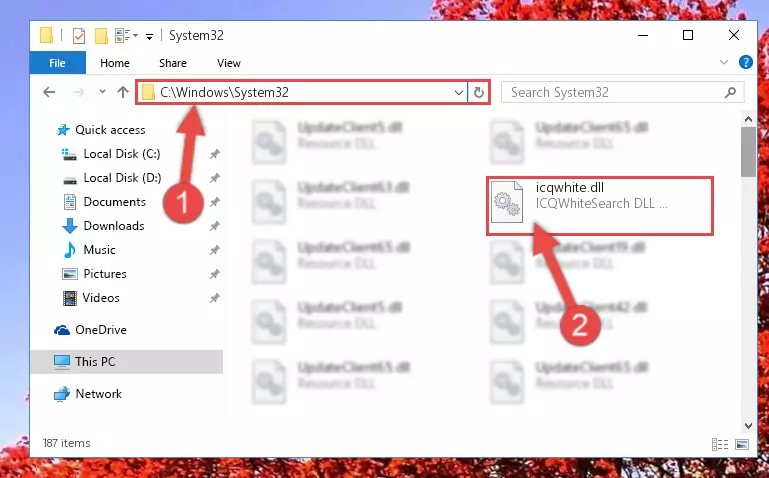Unpin Local Disk (D:) pin icon
769x478 pixels.
[x=214, y=178]
